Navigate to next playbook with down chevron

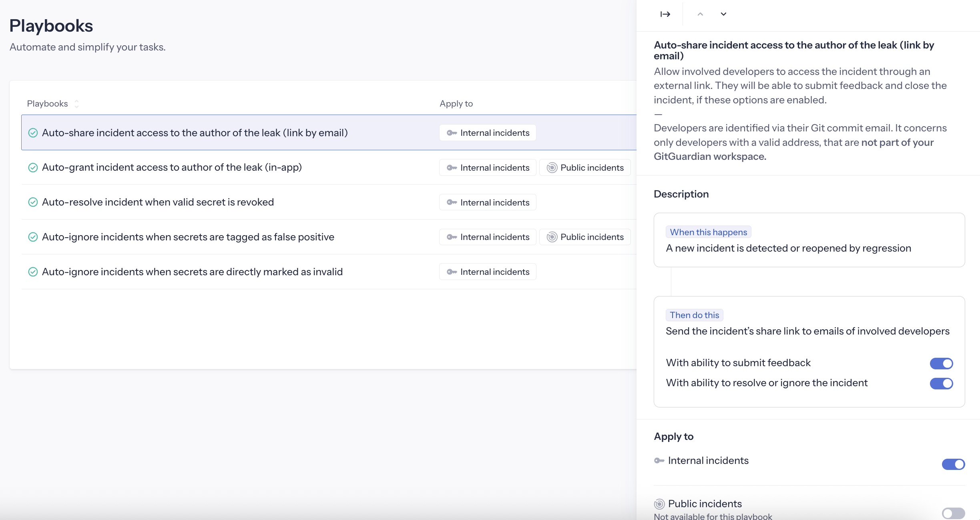coord(723,14)
